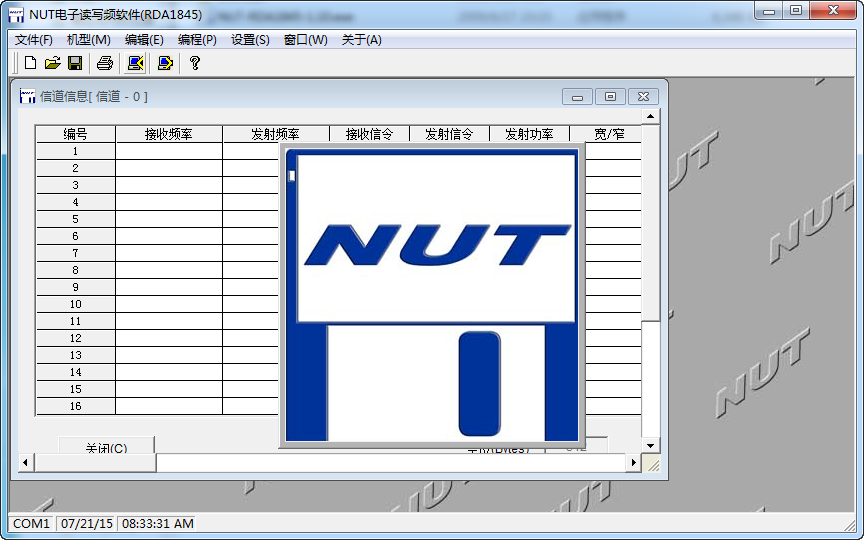Click the write-to-radio toolbar icon
Image resolution: width=864 pixels, height=540 pixels.
point(165,63)
